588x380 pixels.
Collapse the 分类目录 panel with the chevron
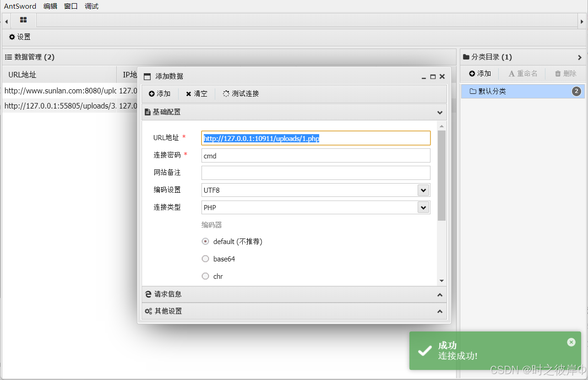[x=580, y=58]
